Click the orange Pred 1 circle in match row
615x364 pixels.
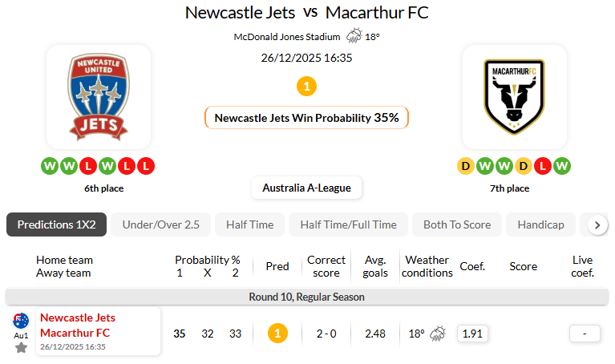coord(277,334)
